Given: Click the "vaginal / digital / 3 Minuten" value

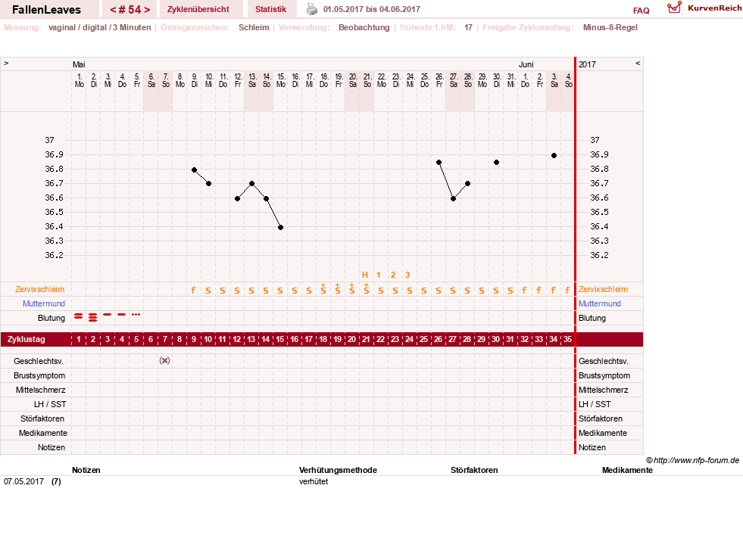Looking at the screenshot, I should pos(99,27).
